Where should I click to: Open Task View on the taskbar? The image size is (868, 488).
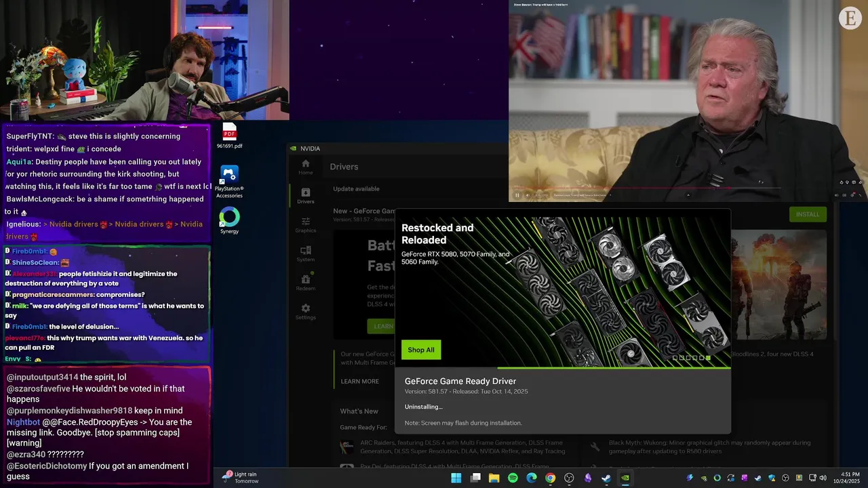click(475, 478)
